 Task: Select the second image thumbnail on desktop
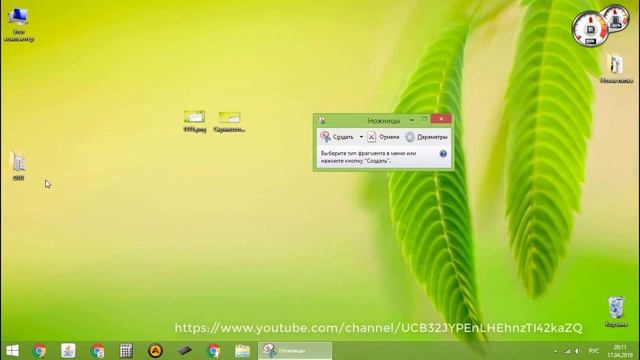229,121
